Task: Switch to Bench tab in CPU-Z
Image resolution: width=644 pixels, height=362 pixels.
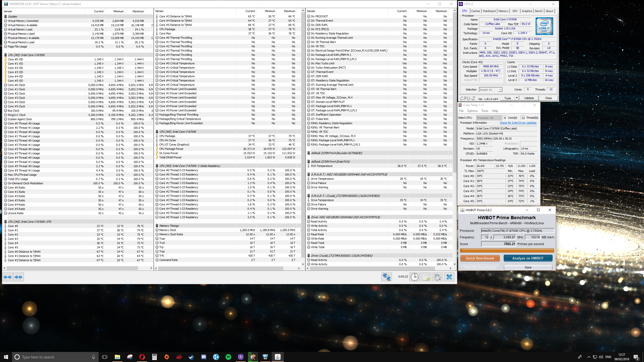Action: 539,11
